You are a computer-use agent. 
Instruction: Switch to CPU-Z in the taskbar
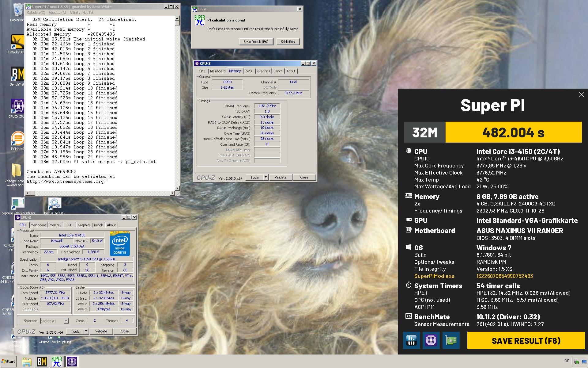pos(72,362)
